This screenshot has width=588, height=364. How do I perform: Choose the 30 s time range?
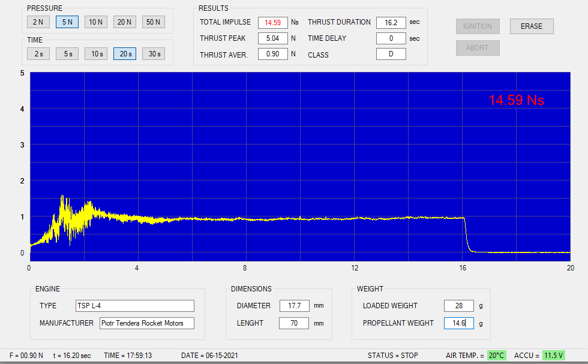[154, 54]
